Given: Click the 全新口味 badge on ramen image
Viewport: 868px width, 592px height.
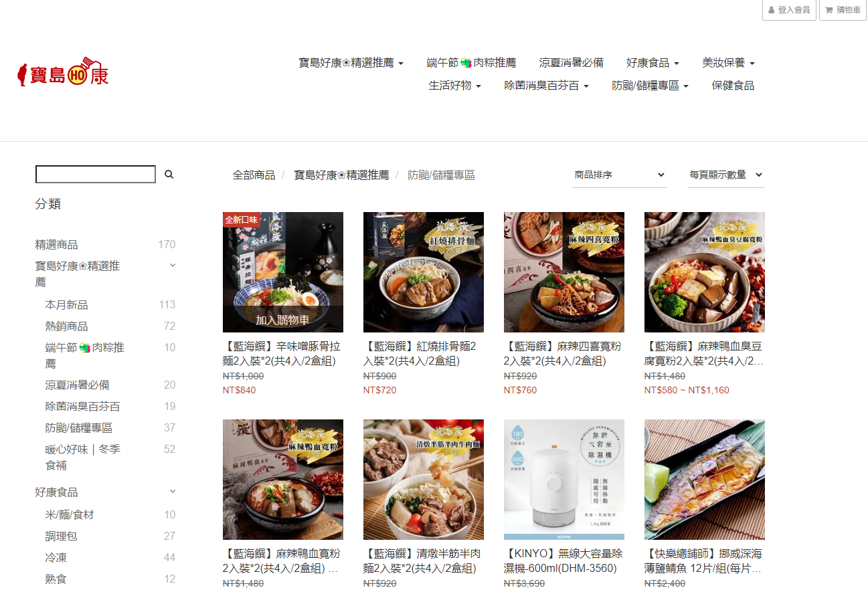Looking at the screenshot, I should click(242, 219).
